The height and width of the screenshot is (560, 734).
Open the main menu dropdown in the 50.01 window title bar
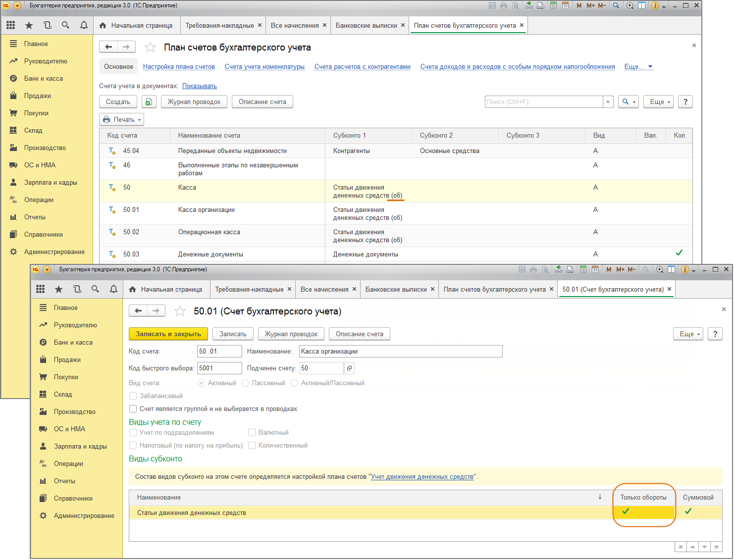[x=47, y=269]
